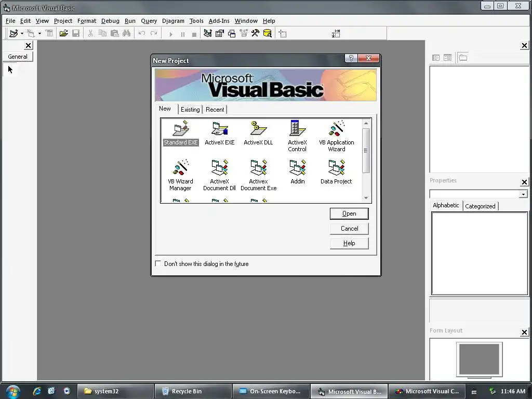Click the Paste clipboard icon
The height and width of the screenshot is (399, 532).
(x=114, y=33)
